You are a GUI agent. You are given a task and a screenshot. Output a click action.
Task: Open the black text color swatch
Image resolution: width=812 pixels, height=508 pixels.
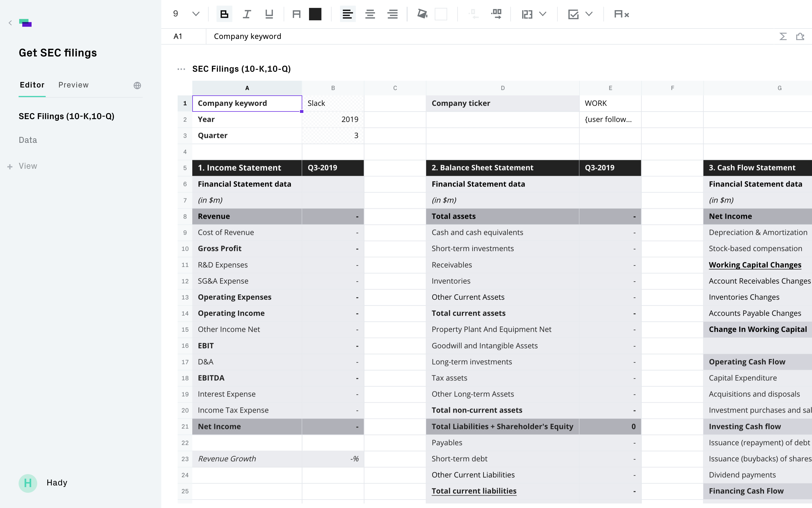coord(315,14)
